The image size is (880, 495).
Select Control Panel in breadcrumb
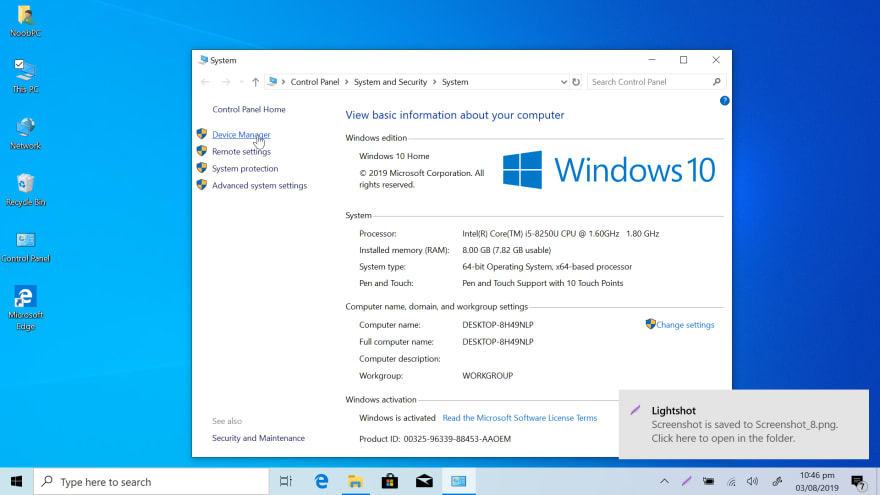[315, 82]
